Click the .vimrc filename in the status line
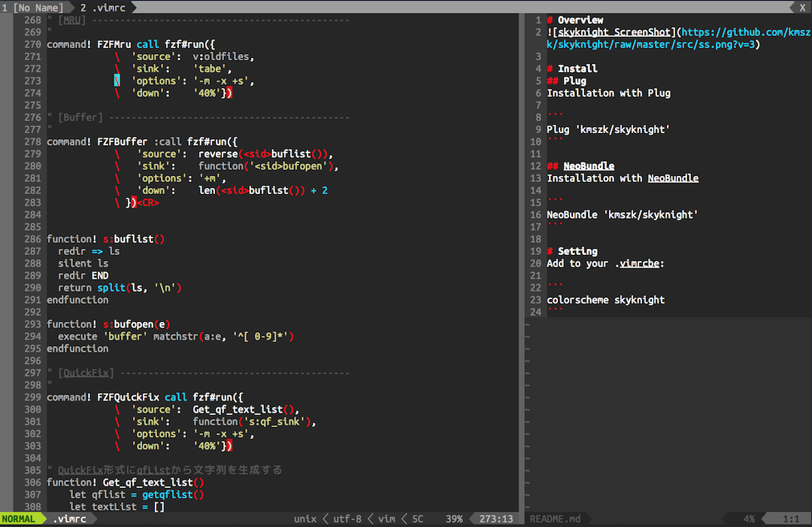This screenshot has width=812, height=527. click(70, 519)
